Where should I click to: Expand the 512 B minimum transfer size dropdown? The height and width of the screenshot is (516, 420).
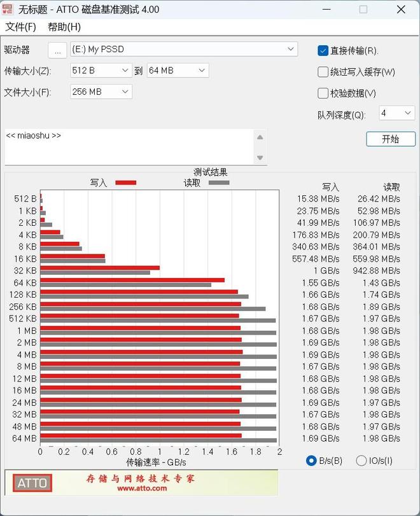(101, 71)
